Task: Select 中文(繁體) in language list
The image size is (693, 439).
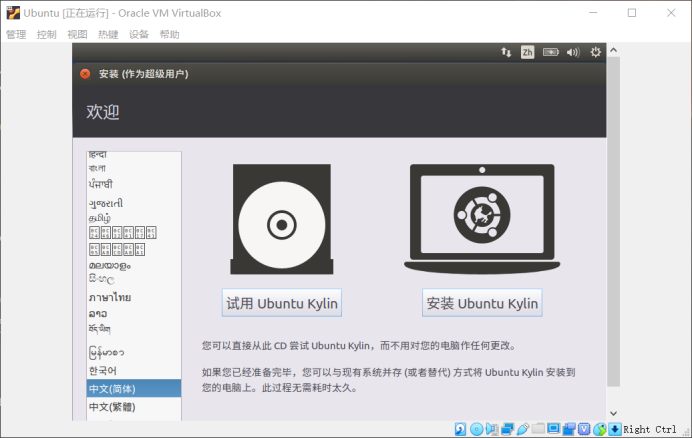Action: (134, 407)
